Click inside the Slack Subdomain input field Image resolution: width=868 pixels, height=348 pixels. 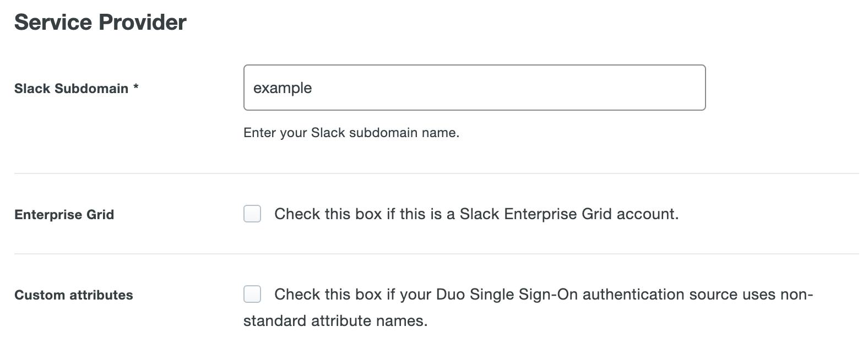pos(474,87)
